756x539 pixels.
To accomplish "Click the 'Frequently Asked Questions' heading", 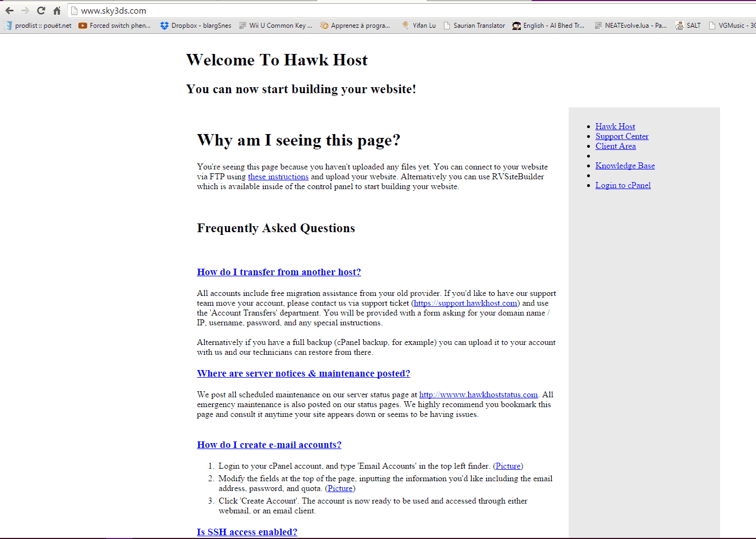I will pyautogui.click(x=276, y=228).
